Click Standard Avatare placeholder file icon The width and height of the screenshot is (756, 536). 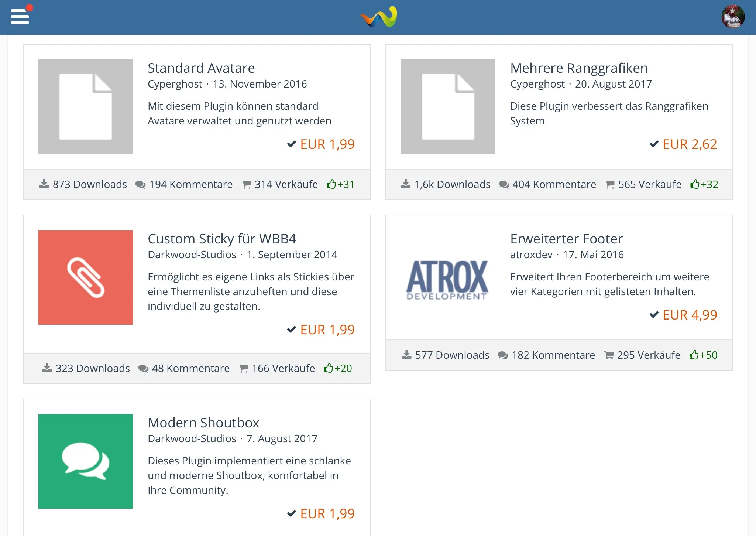pyautogui.click(x=86, y=107)
